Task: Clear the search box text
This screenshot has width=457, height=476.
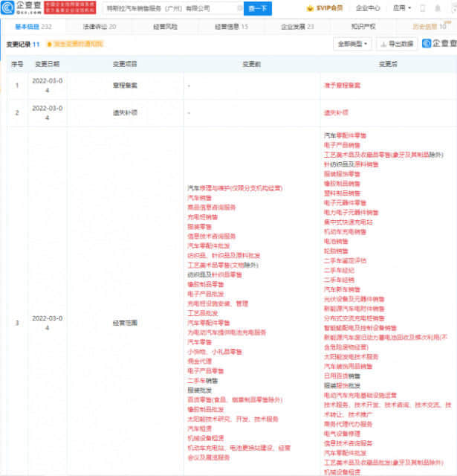Action: (237, 8)
